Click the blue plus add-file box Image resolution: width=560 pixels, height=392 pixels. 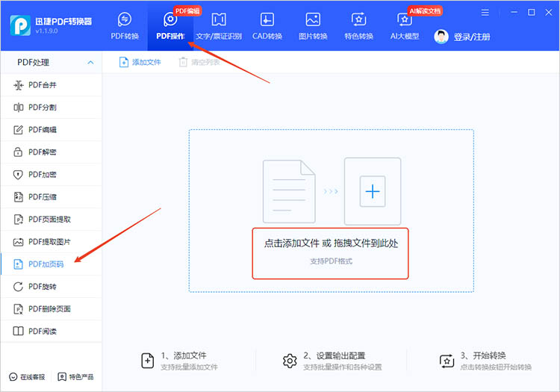(x=373, y=191)
